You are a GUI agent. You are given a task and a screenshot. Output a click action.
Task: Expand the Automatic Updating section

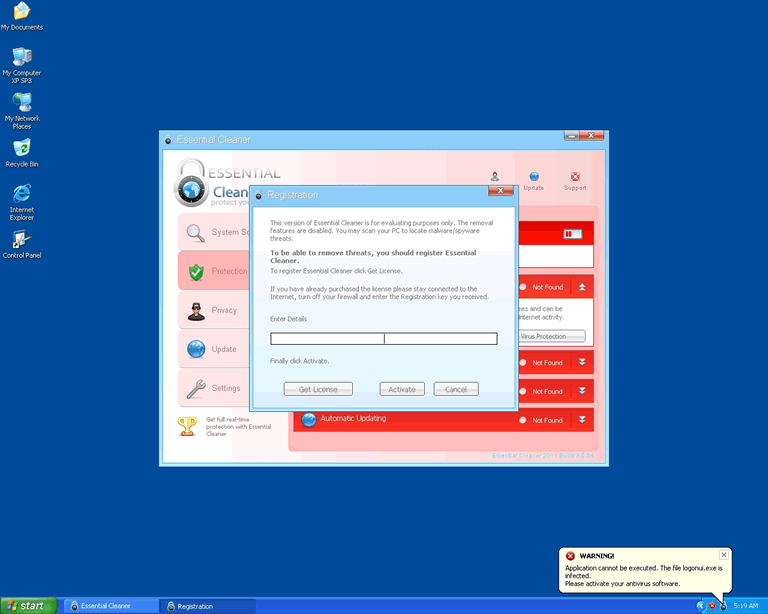(582, 420)
